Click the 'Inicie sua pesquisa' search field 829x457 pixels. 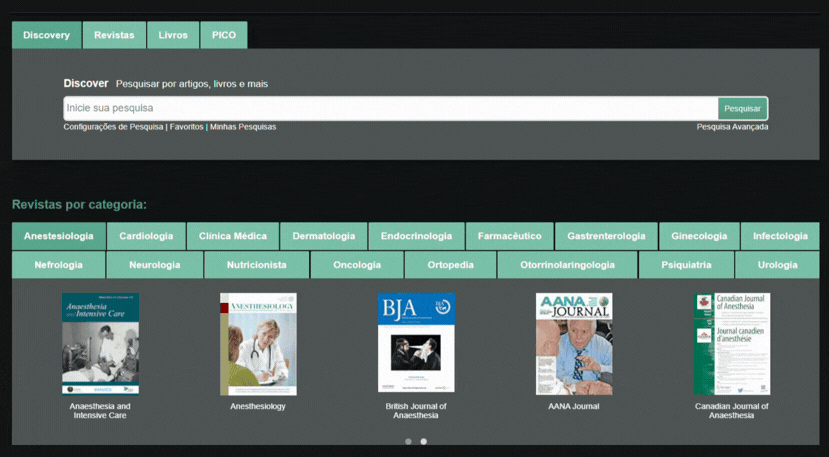[390, 108]
